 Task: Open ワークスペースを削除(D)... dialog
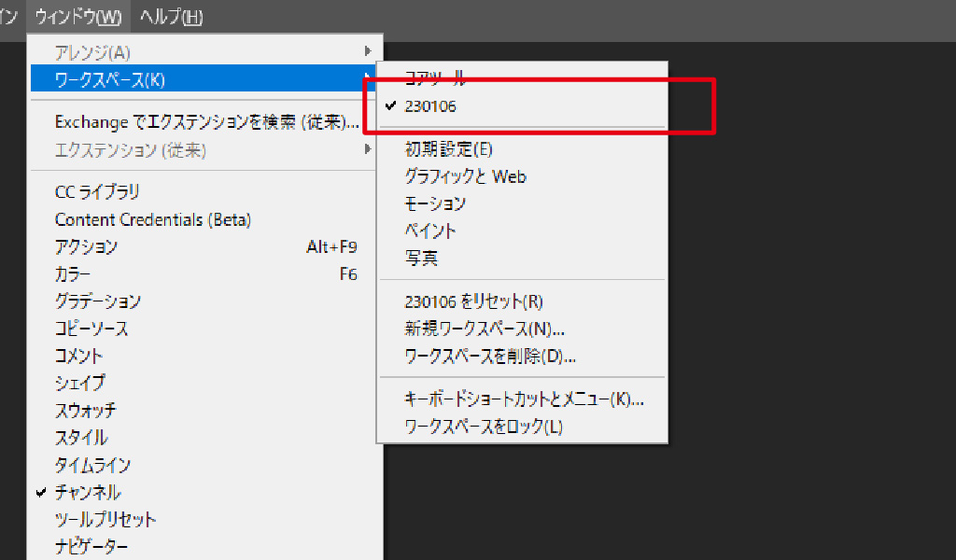click(489, 356)
